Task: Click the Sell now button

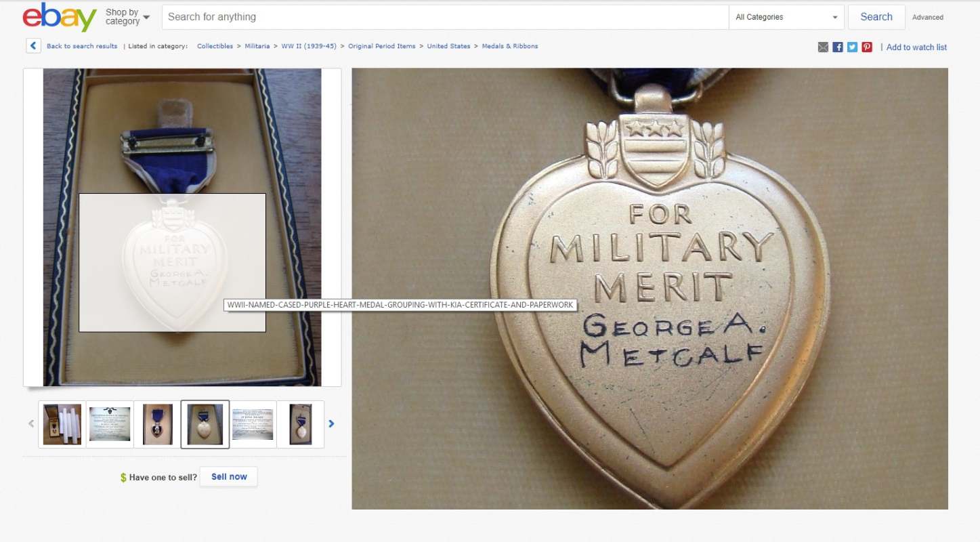Action: (x=229, y=477)
